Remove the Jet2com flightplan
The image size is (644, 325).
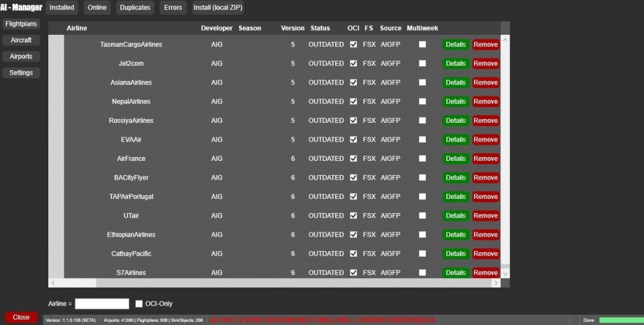[486, 64]
